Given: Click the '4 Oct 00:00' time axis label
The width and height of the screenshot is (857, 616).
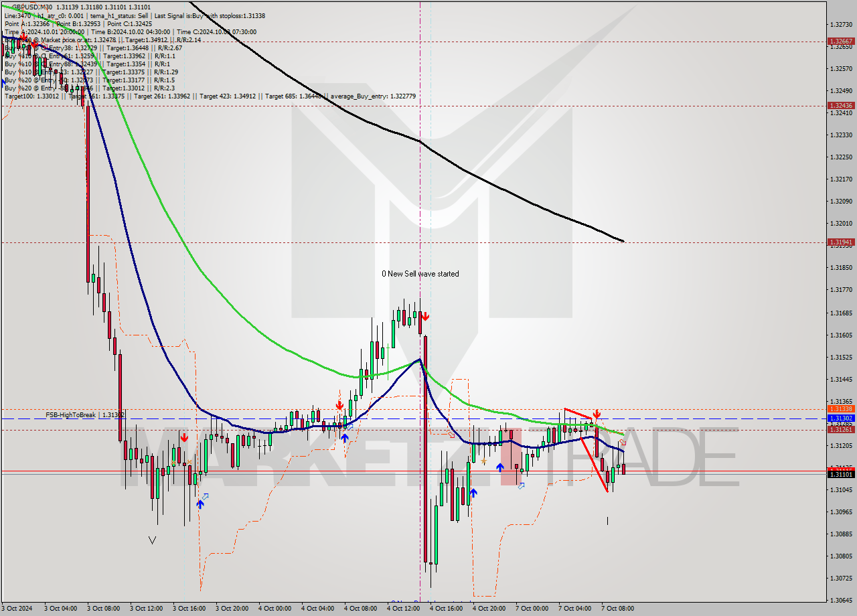Looking at the screenshot, I should pos(275,609).
